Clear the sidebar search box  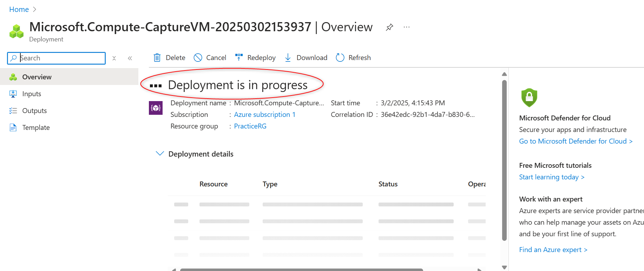114,58
